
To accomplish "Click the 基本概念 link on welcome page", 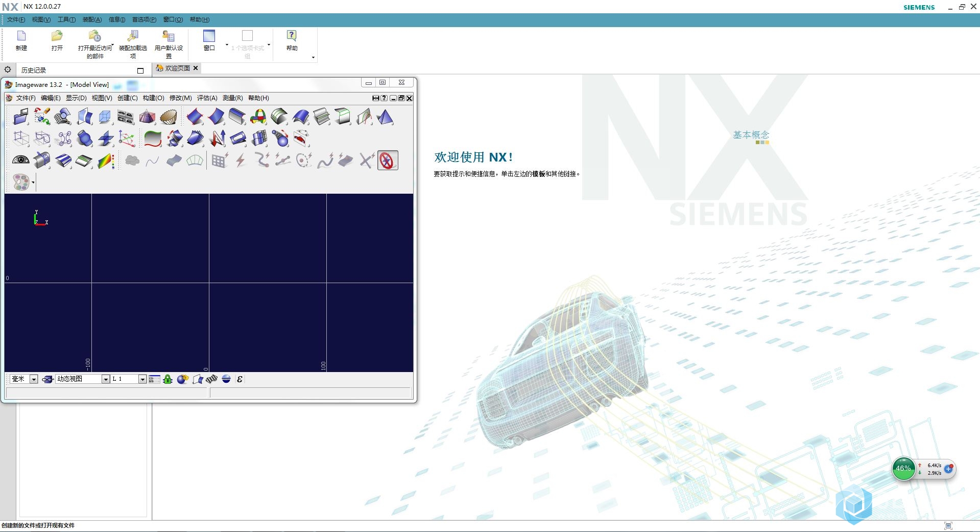I will coord(751,135).
